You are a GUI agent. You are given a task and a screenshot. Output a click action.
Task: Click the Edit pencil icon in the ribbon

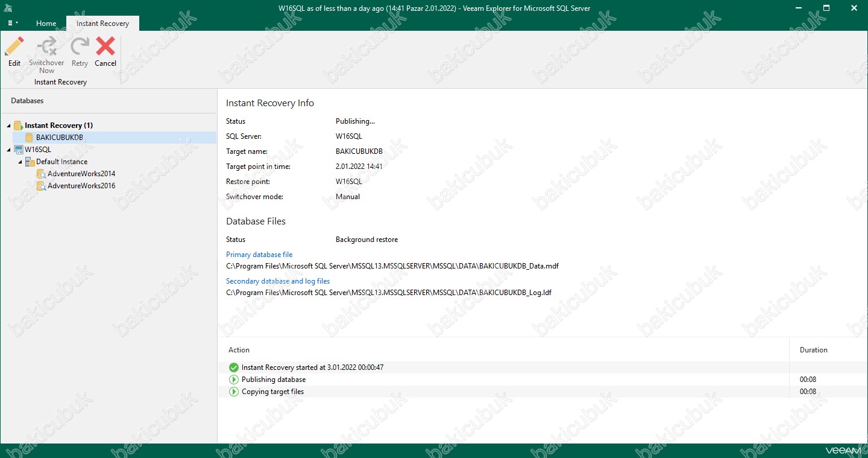(14, 46)
